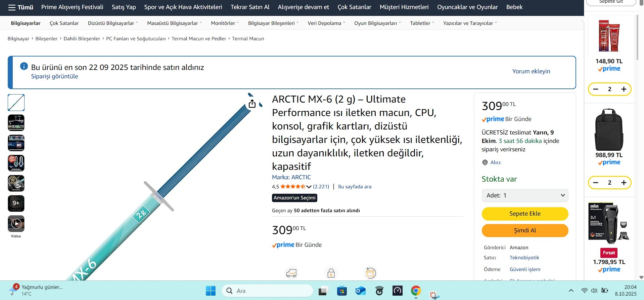This screenshot has height=300, width=644.
Task: Play the product video thumbnail
Action: tap(16, 224)
